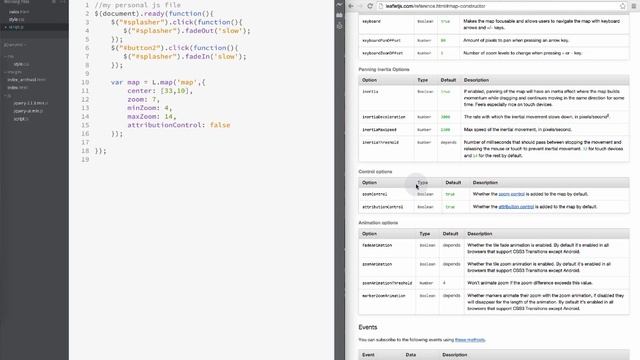Start Live Preview with the lightning icon
The width and height of the screenshot is (640, 360).
[x=340, y=4]
